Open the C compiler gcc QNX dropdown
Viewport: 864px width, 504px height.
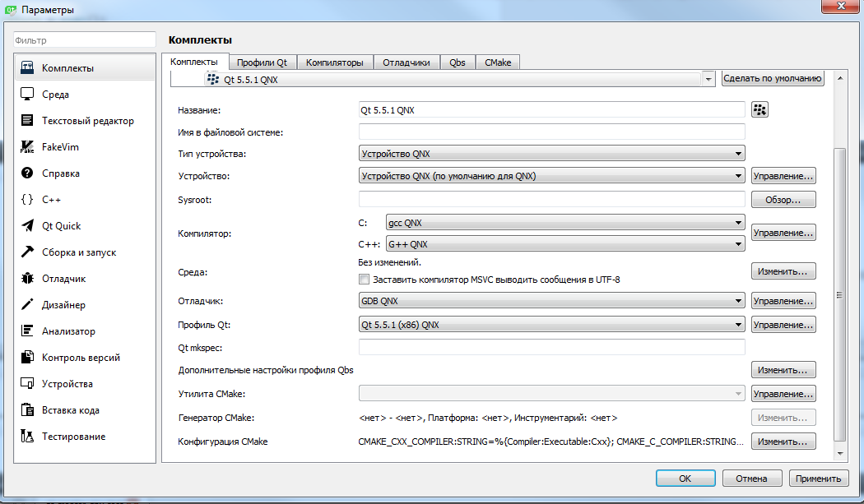tap(565, 223)
